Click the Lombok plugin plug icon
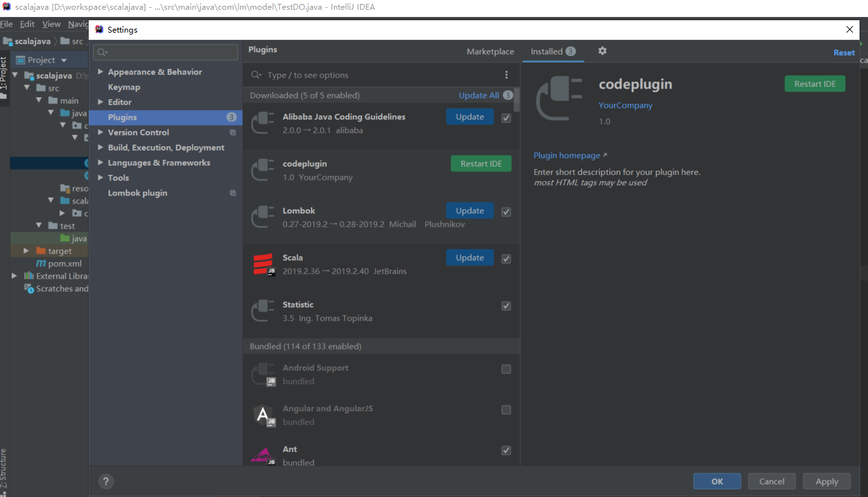The width and height of the screenshot is (868, 497). click(x=263, y=217)
